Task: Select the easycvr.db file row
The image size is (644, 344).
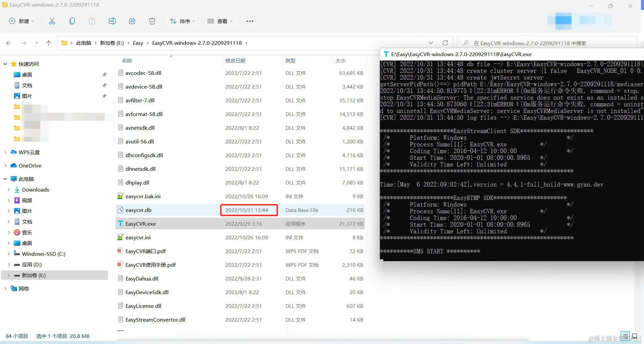Action: [x=240, y=210]
